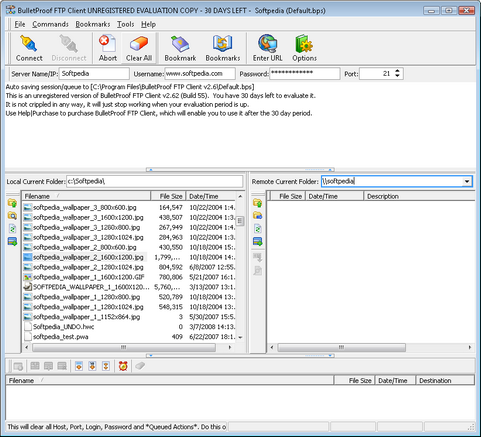Select SOFTPEDIA_WALLPAPER_1_1600X120... file
481x437 pixels.
click(91, 287)
